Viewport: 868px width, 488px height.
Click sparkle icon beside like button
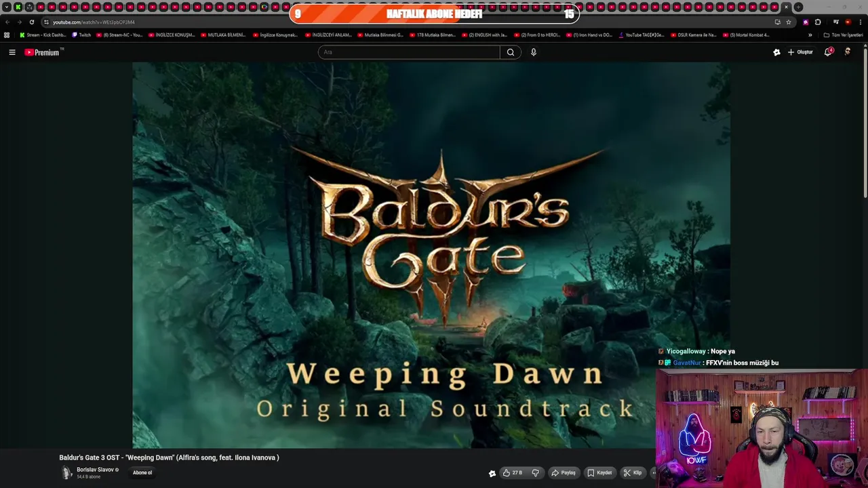pos(492,473)
